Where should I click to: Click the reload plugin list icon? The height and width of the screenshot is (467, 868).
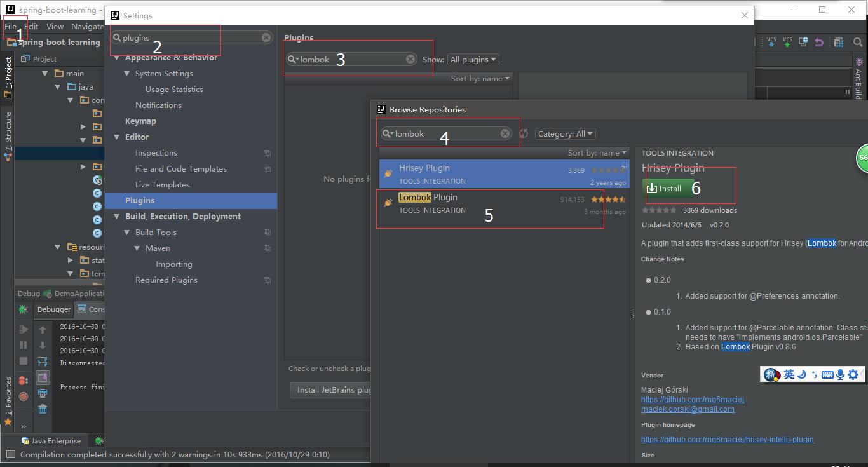524,133
